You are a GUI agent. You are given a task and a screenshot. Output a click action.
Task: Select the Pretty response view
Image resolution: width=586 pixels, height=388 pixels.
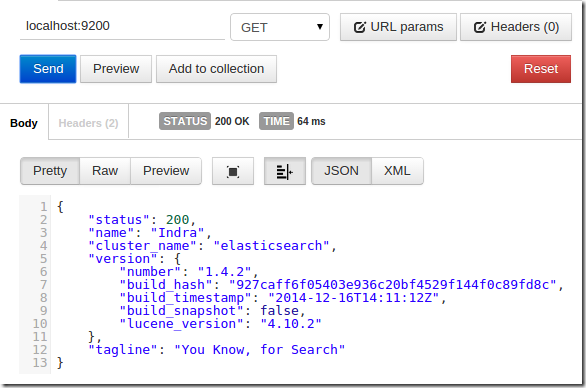50,171
